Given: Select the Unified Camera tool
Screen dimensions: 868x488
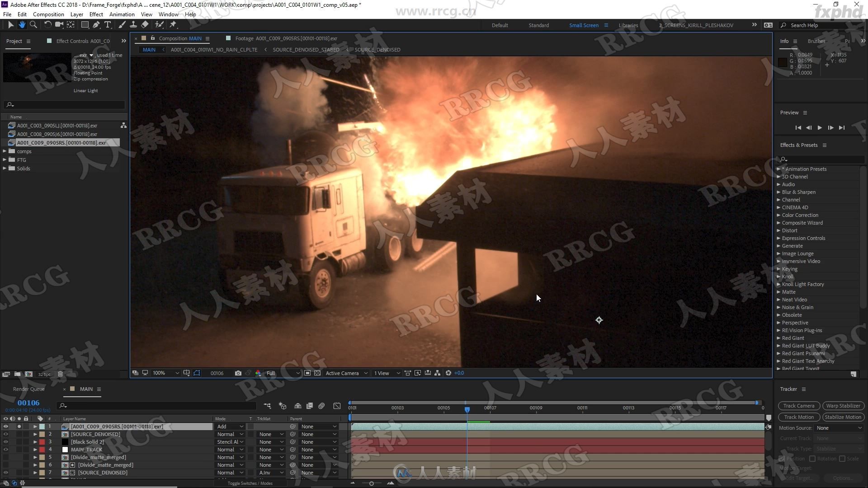Looking at the screenshot, I should pos(59,25).
